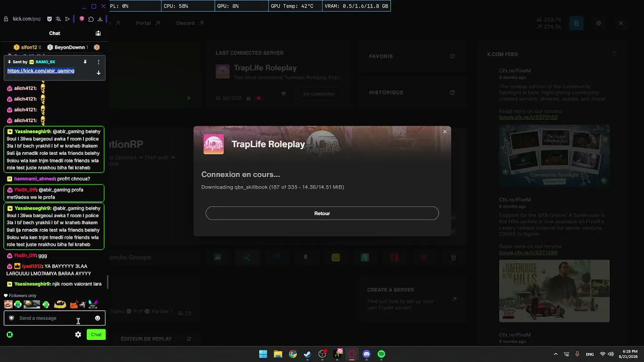Open File Explorer from taskbar
This screenshot has height=362, width=644.
coord(278,354)
